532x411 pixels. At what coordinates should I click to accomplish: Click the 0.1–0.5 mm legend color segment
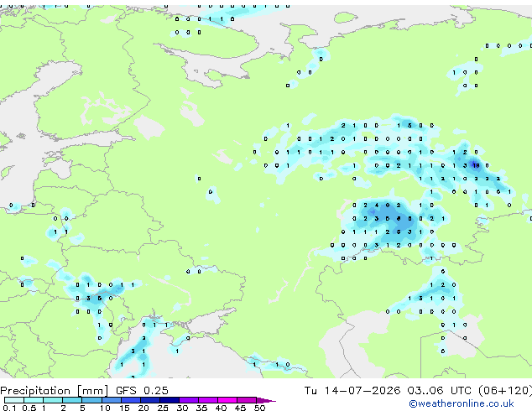(14, 400)
